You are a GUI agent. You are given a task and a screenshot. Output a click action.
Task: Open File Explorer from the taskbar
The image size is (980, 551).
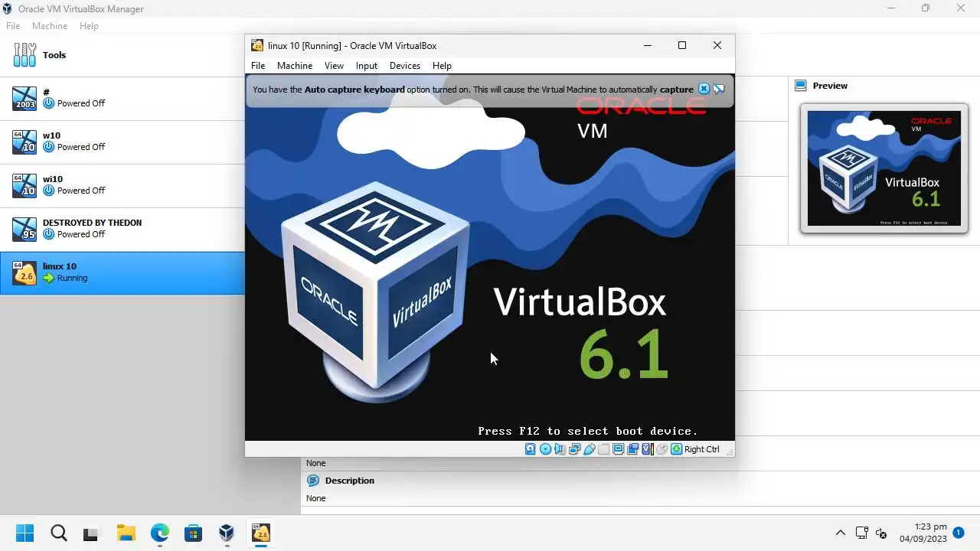point(126,533)
